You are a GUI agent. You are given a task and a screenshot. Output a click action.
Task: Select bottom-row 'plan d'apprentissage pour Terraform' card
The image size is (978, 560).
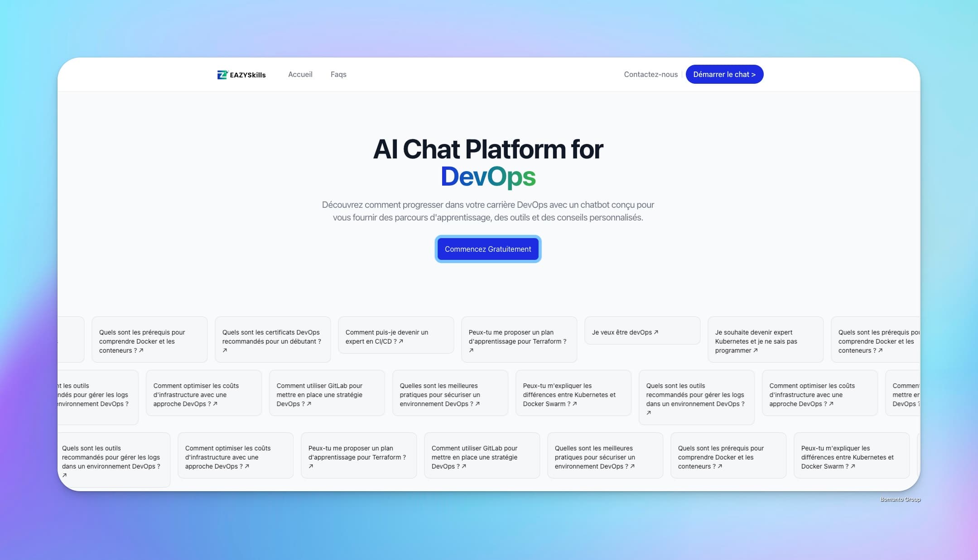[358, 455]
